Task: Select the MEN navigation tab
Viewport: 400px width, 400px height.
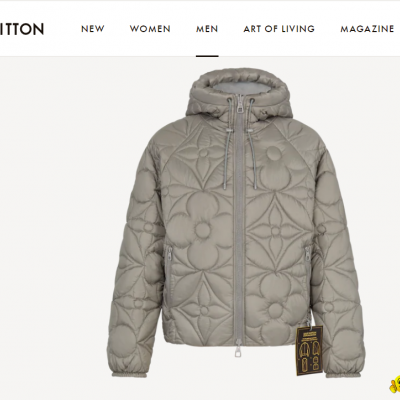Action: pyautogui.click(x=207, y=29)
